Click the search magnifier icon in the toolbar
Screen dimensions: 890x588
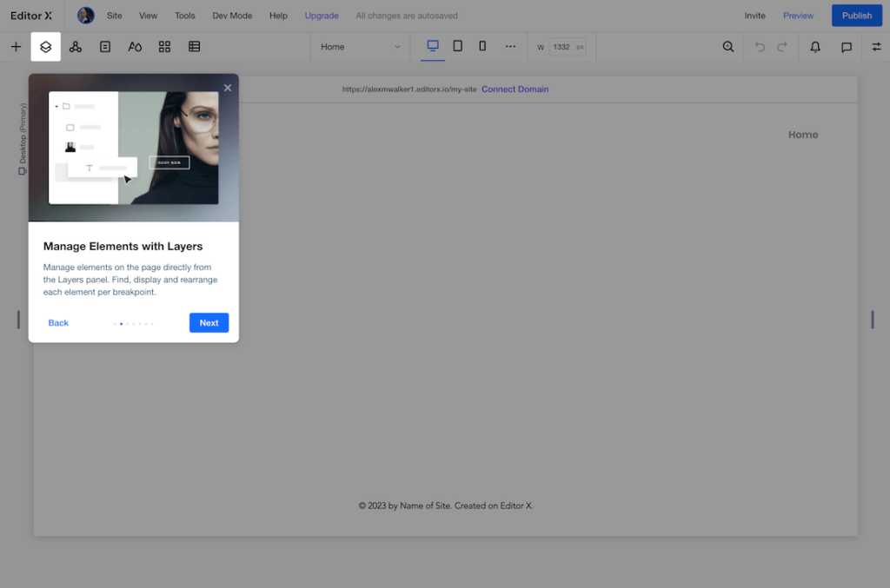coord(728,47)
